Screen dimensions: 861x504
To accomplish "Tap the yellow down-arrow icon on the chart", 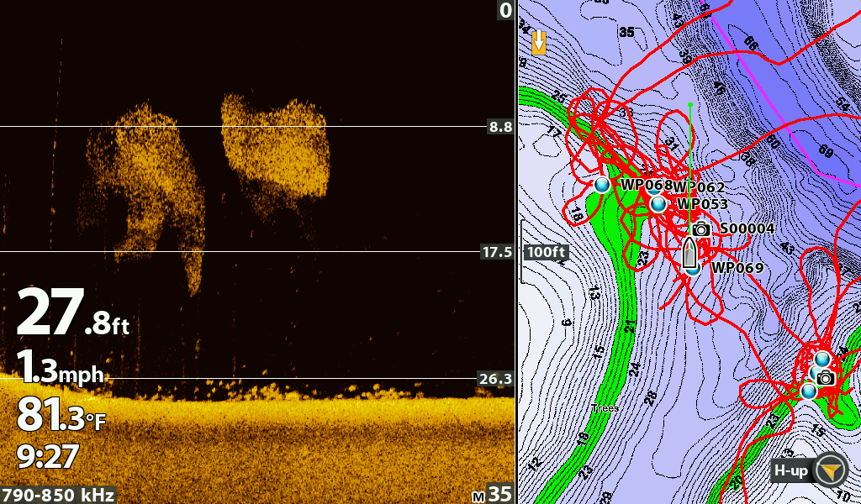I will [x=539, y=42].
